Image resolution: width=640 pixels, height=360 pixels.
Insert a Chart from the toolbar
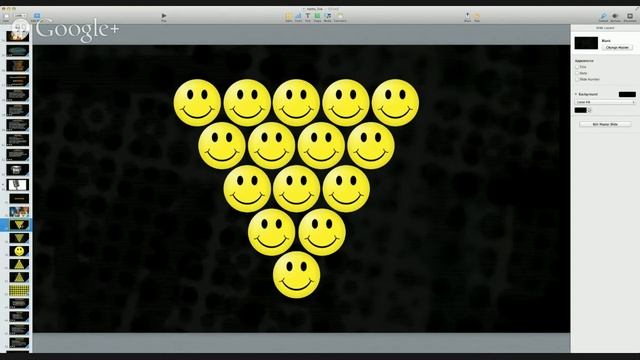pos(298,17)
